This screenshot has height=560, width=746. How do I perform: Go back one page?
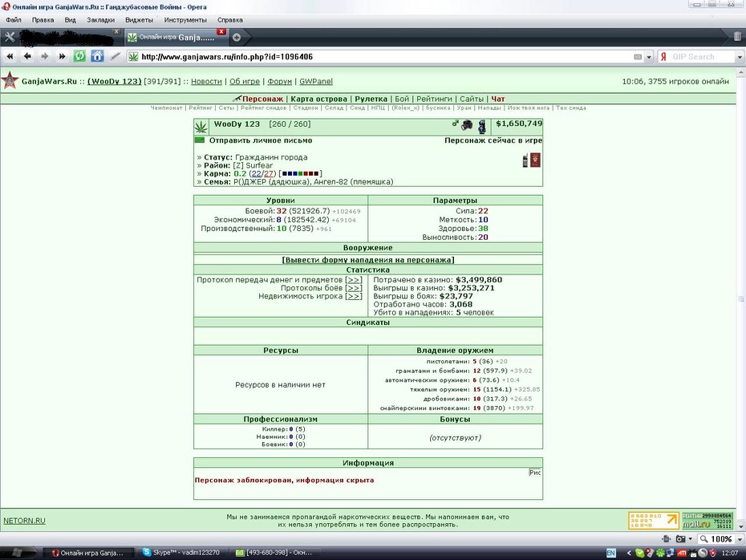click(x=27, y=57)
